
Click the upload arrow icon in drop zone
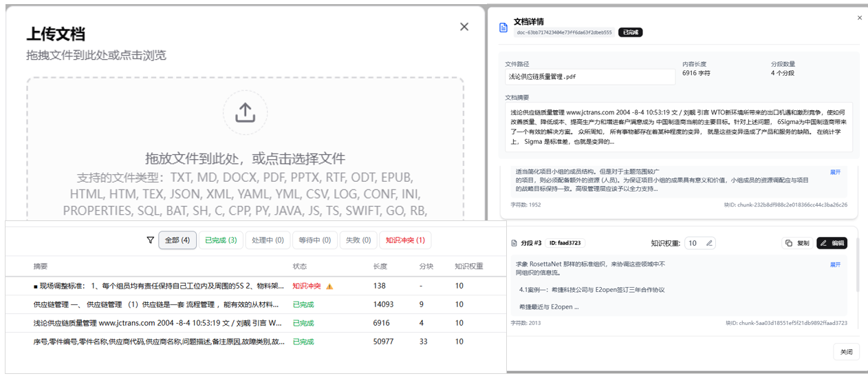pyautogui.click(x=245, y=113)
